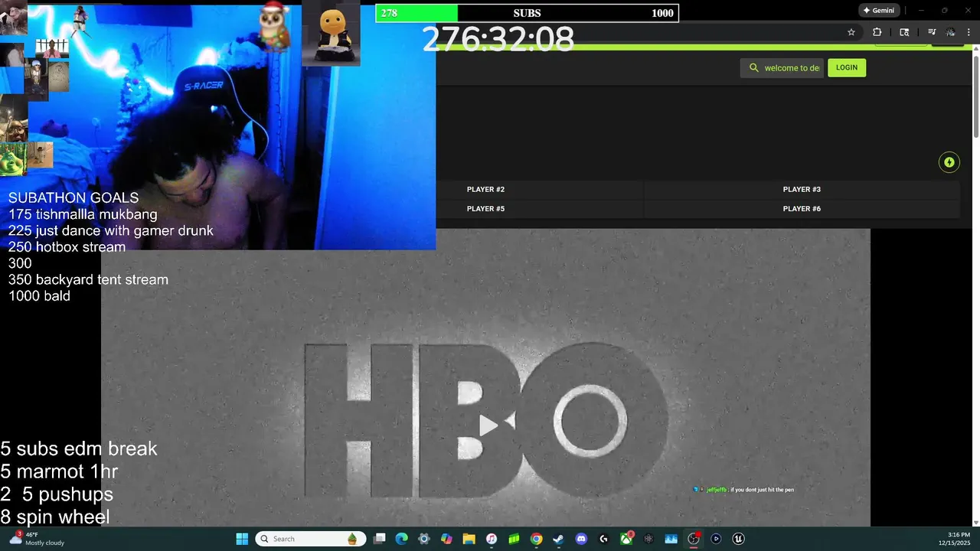This screenshot has width=980, height=551.
Task: Click the taskbar Search box
Action: pos(309,539)
